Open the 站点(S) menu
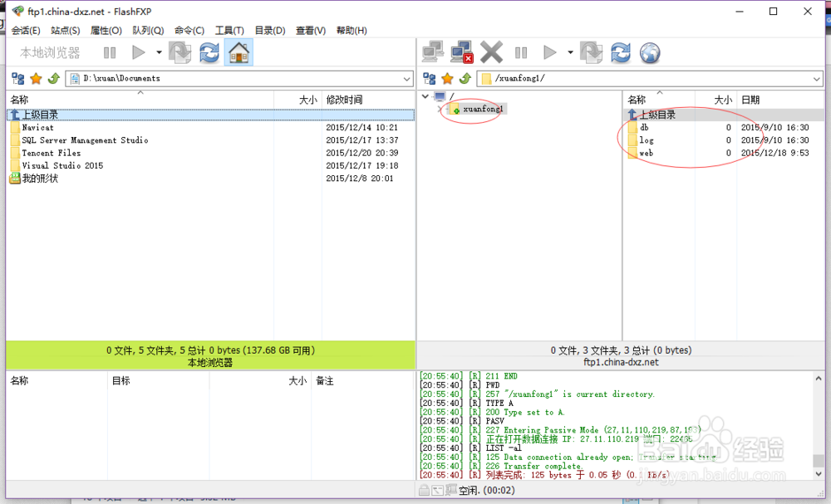831x504 pixels. click(65, 31)
